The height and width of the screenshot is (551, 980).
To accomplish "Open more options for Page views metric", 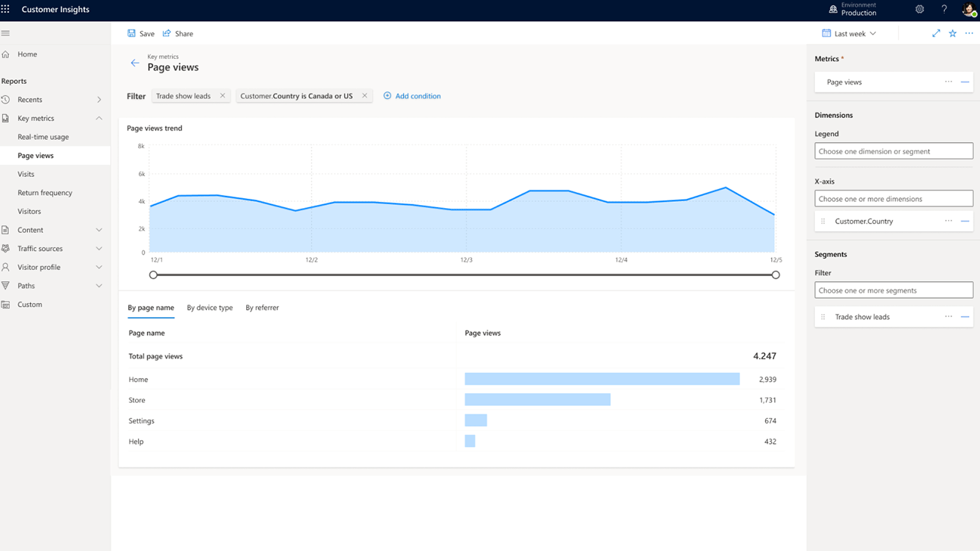I will click(x=948, y=81).
